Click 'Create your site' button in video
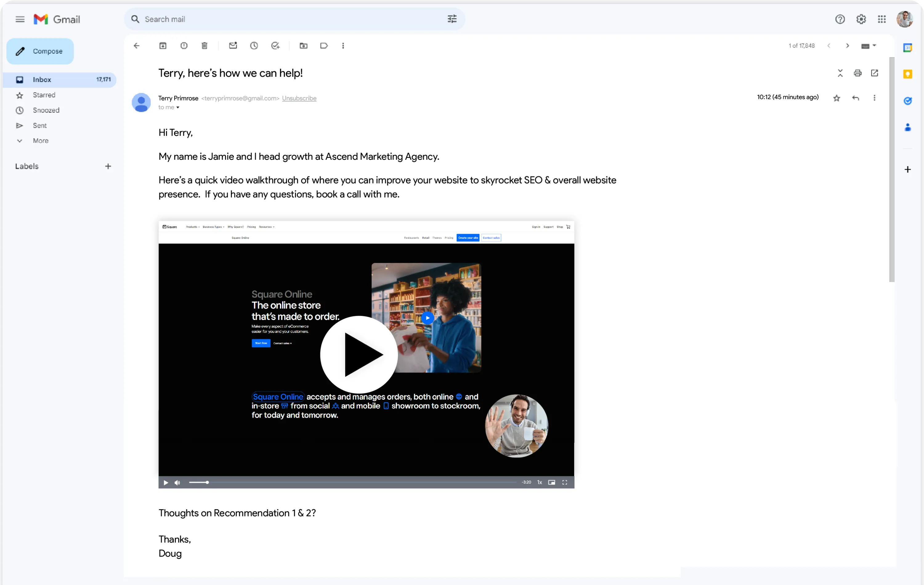The width and height of the screenshot is (924, 585). click(x=468, y=238)
